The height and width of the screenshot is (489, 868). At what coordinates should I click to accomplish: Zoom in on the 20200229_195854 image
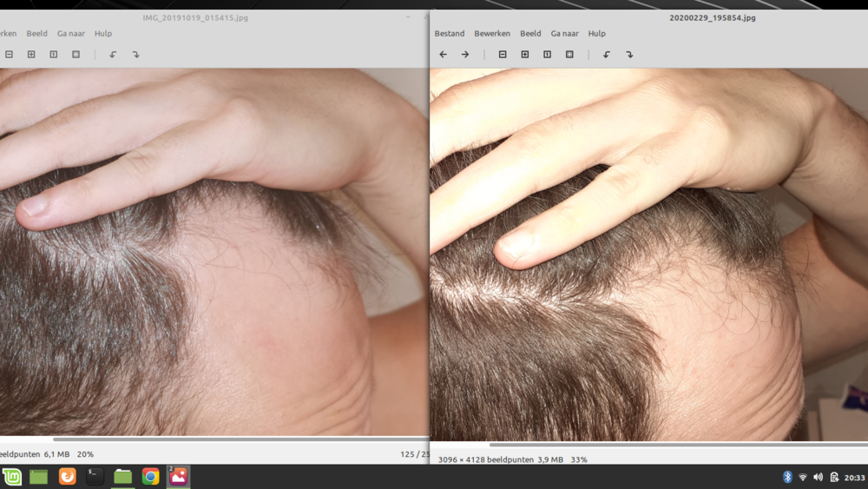click(x=525, y=55)
